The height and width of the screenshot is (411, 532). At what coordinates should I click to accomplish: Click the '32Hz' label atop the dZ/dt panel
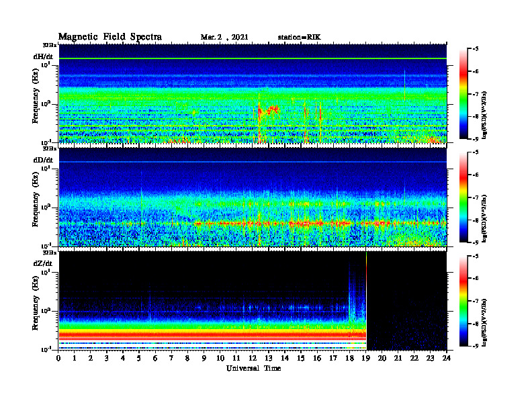(x=49, y=253)
